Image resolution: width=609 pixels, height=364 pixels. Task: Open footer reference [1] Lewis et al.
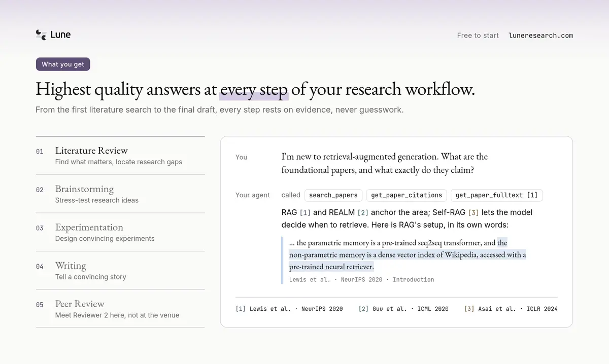pyautogui.click(x=289, y=309)
